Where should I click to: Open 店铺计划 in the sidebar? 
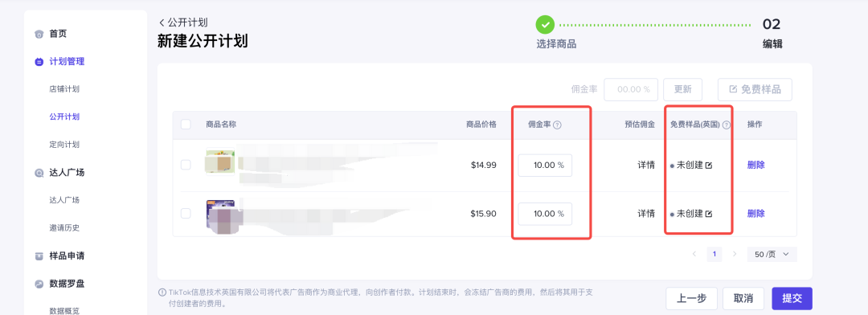pos(64,89)
